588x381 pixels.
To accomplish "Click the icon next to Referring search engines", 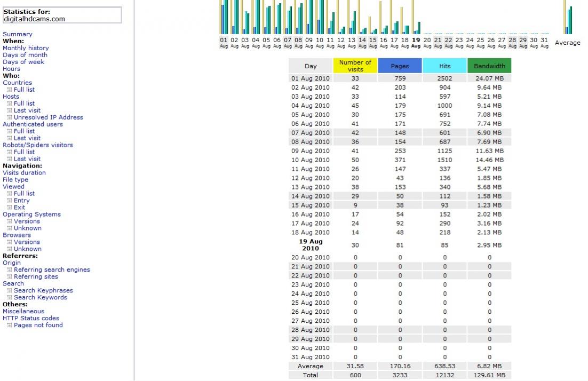I will pyautogui.click(x=10, y=269).
